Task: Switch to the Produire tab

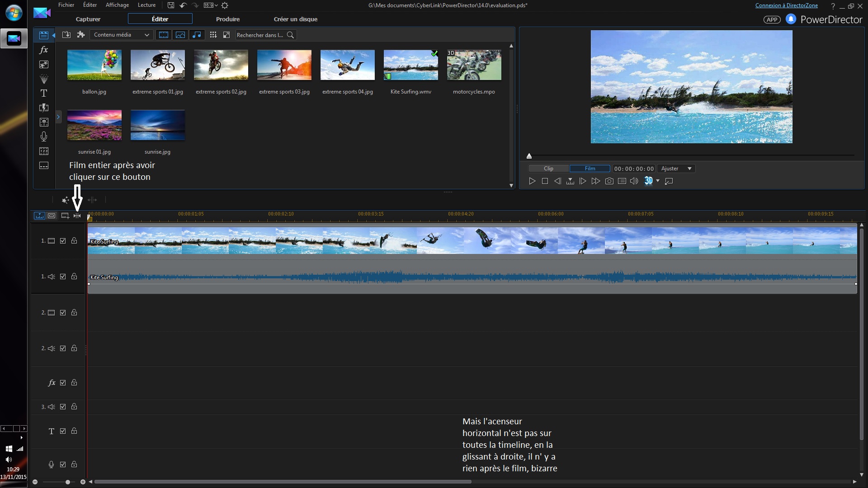Action: 227,19
